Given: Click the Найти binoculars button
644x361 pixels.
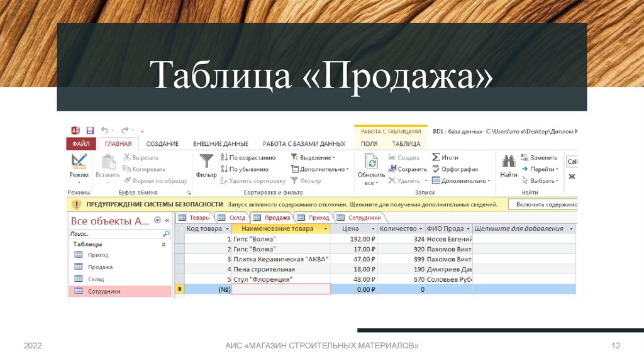Looking at the screenshot, I should (x=508, y=166).
